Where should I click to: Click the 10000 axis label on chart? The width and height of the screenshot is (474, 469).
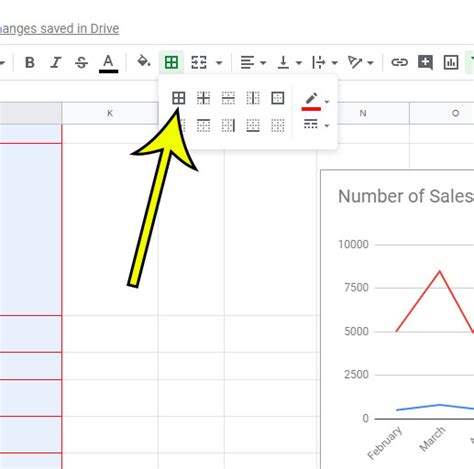(353, 244)
